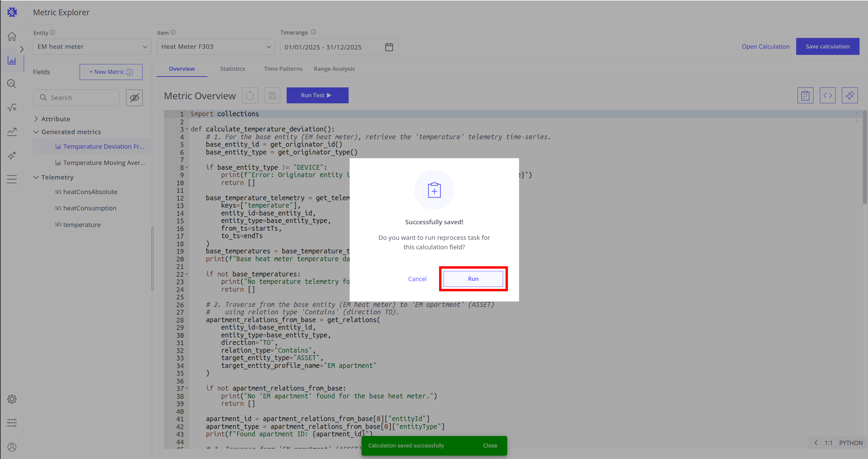Switch to the Range Analysis tab
The height and width of the screenshot is (459, 868).
pos(334,69)
